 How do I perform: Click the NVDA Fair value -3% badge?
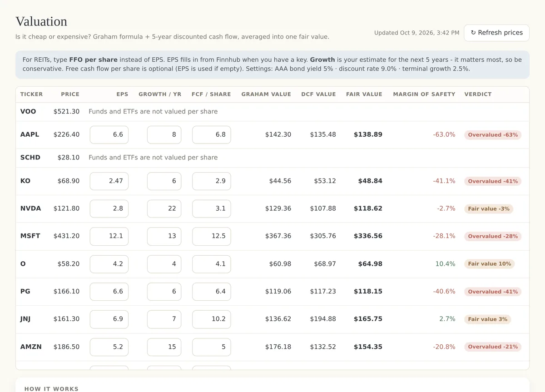[489, 209]
